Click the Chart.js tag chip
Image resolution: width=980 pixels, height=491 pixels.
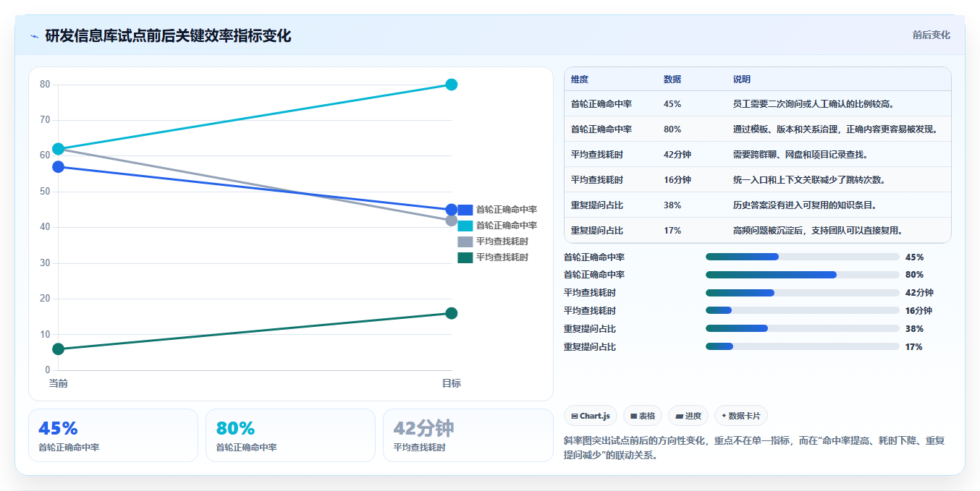(x=591, y=416)
